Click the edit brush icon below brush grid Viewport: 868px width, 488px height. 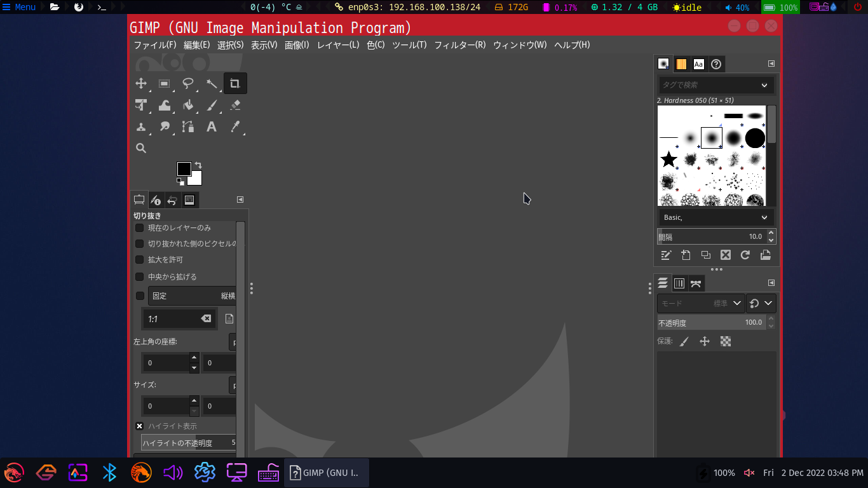(x=666, y=255)
